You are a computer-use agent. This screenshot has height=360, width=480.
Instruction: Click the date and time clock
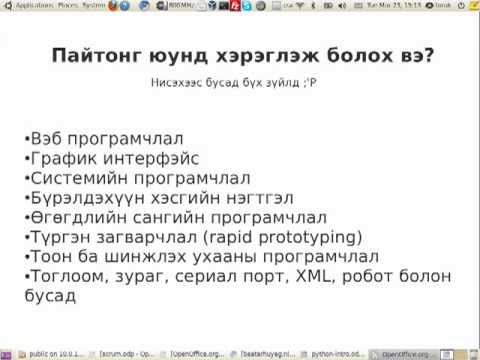click(394, 5)
